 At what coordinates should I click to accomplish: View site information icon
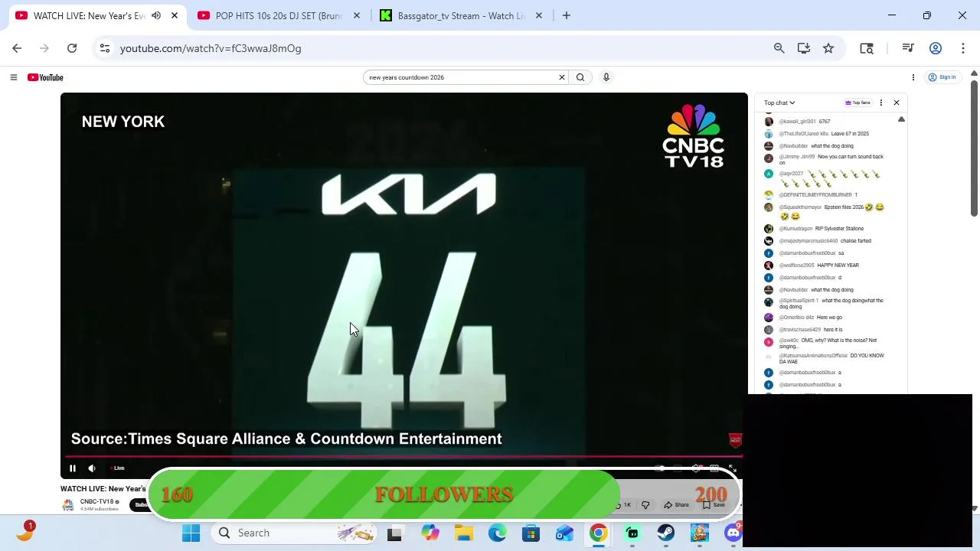point(105,48)
